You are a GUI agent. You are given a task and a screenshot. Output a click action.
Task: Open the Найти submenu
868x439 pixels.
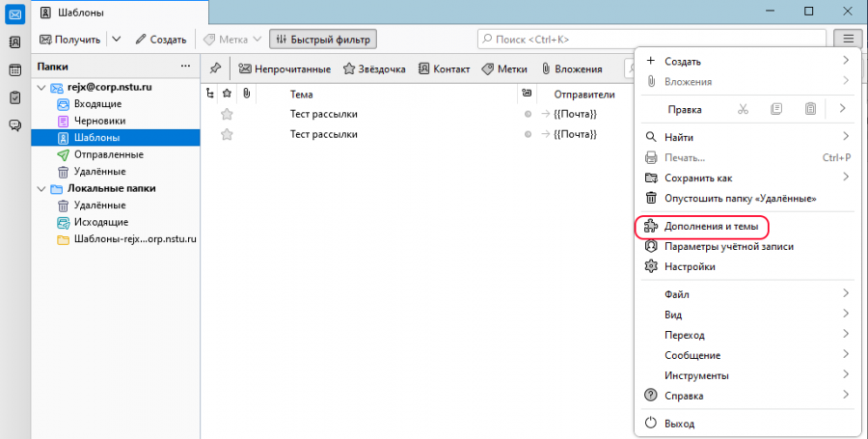747,137
